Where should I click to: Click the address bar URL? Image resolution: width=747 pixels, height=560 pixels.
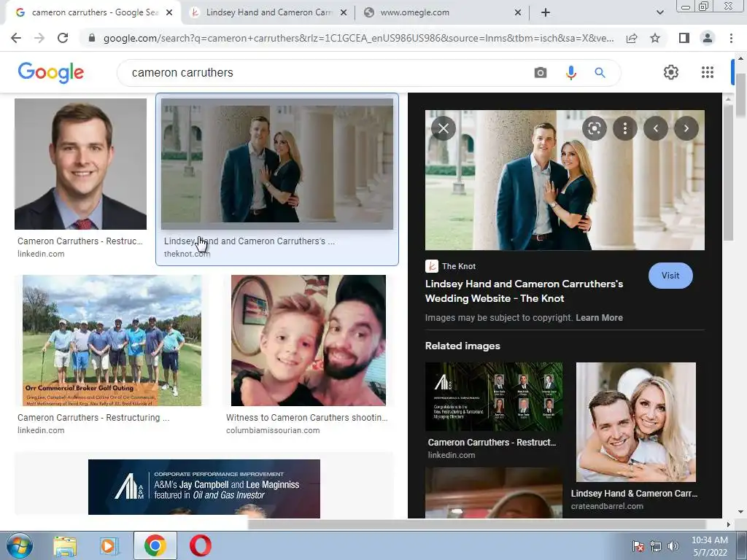pos(358,38)
